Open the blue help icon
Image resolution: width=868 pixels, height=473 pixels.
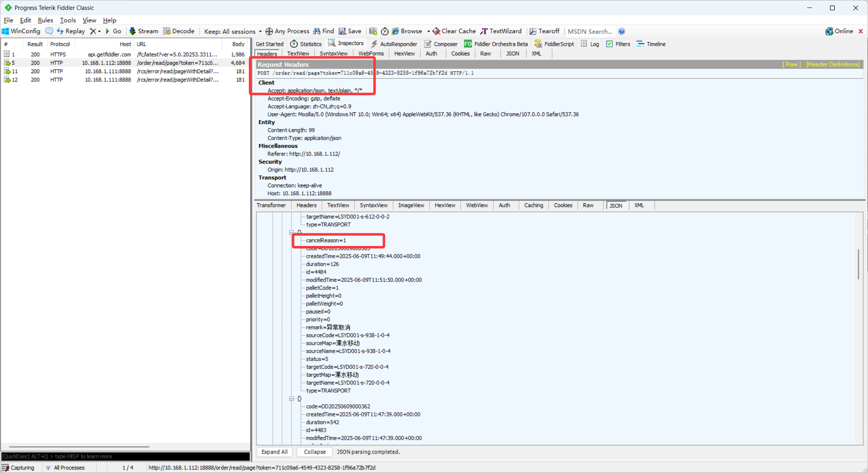coord(621,31)
